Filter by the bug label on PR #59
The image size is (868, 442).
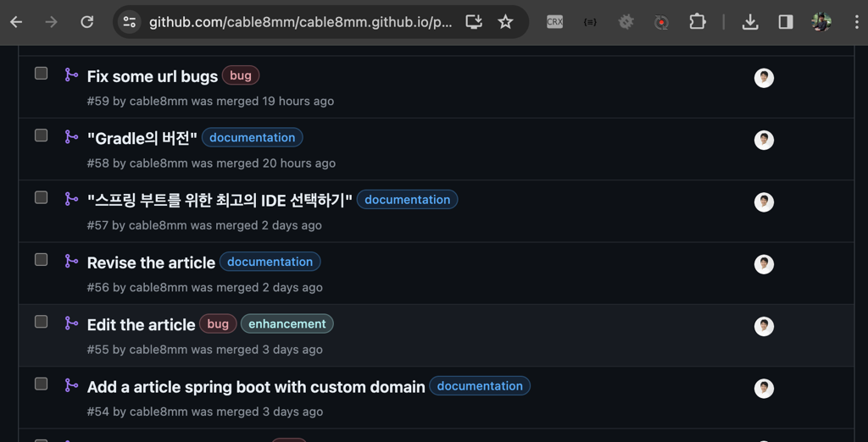pyautogui.click(x=241, y=75)
